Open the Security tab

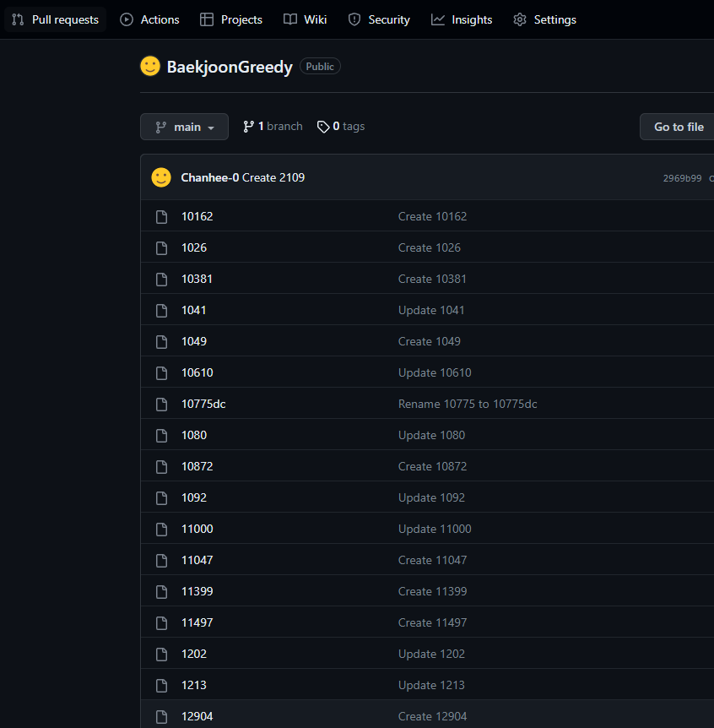coord(379,19)
